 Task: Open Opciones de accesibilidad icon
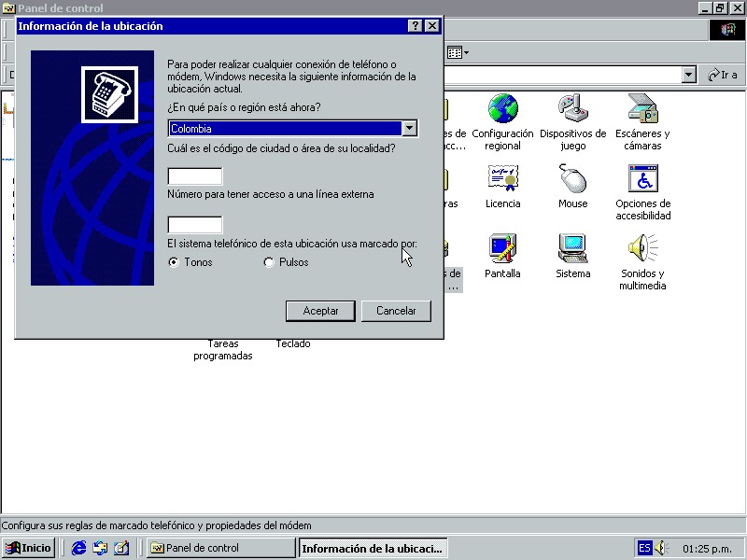[642, 192]
